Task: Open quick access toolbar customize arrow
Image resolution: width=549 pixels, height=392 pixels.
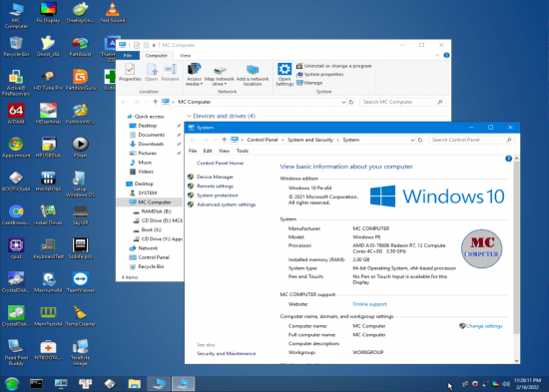Action: point(154,45)
